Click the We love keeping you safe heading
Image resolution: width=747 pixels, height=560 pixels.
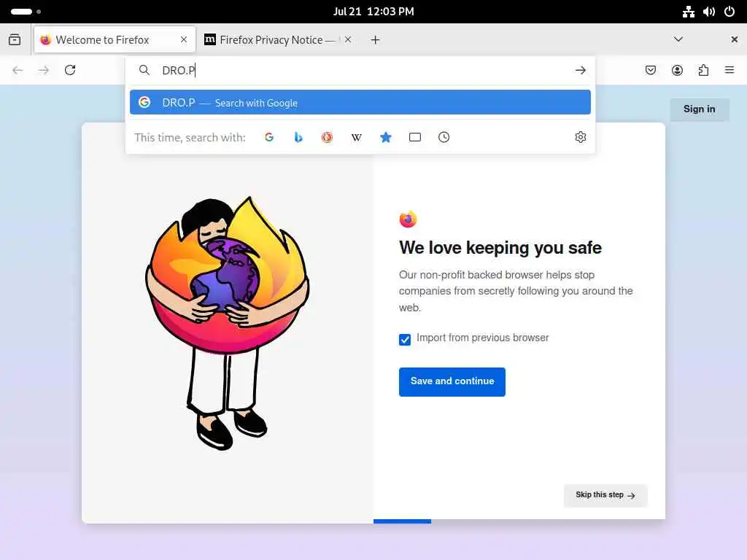[500, 248]
